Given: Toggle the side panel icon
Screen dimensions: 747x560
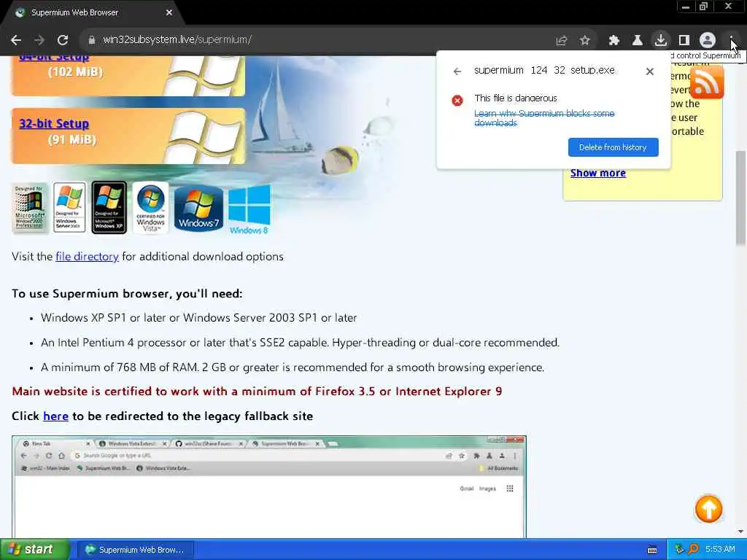Looking at the screenshot, I should [x=684, y=41].
